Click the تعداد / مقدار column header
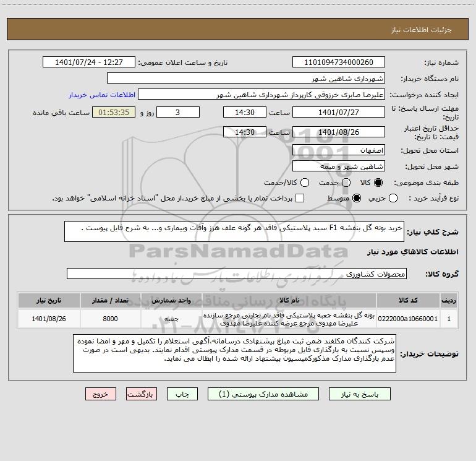This screenshot has height=461, width=476. (x=110, y=300)
